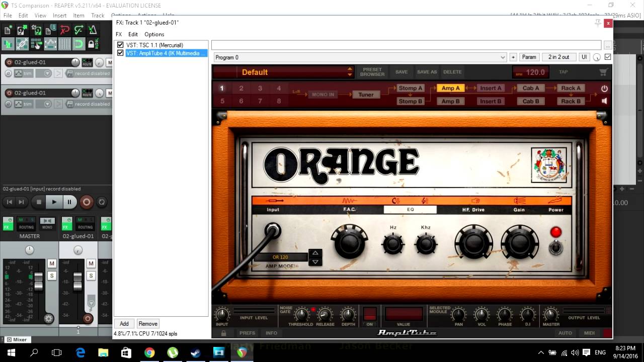Click the plus button beside the preset dropdown

point(513,57)
